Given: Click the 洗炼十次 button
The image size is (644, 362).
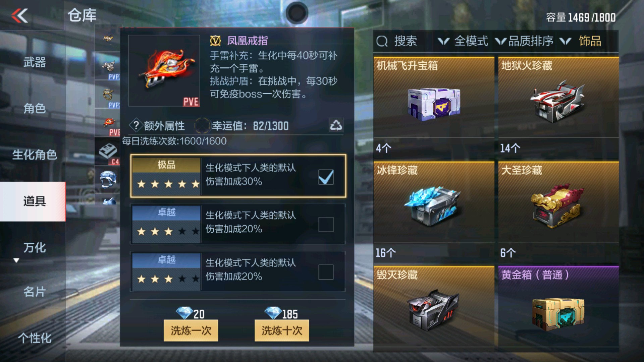Looking at the screenshot, I should click(282, 330).
